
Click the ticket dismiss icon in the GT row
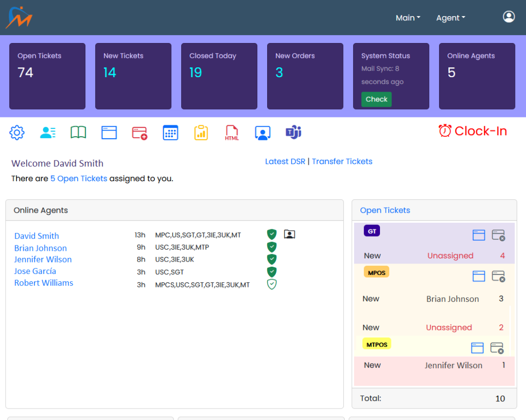pyautogui.click(x=498, y=235)
